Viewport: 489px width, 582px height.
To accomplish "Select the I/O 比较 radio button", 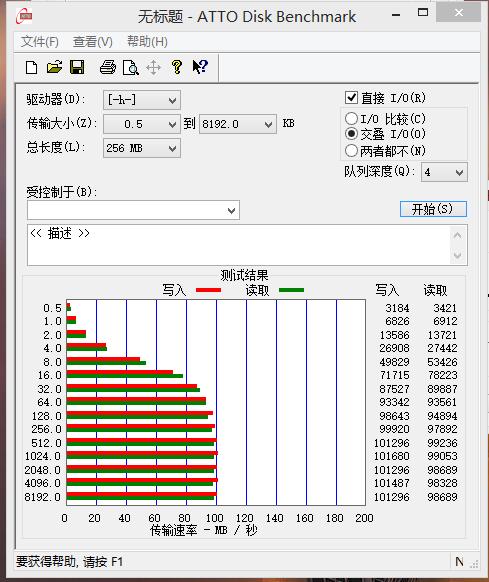I will [x=351, y=119].
